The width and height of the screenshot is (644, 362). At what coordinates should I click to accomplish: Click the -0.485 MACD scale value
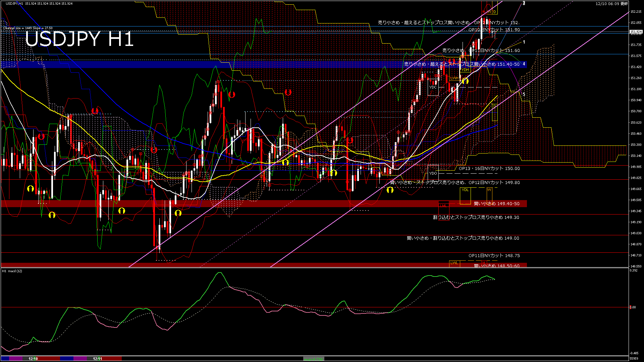click(634, 353)
